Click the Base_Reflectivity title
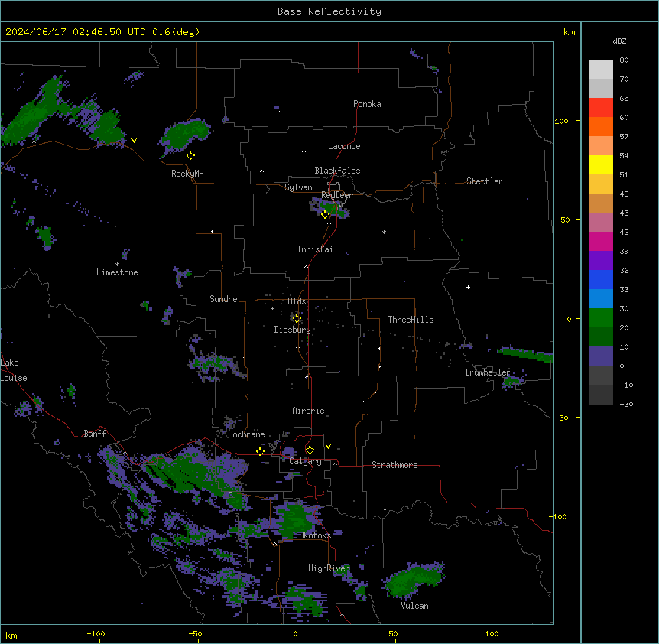This screenshot has width=659, height=644. pos(329,11)
